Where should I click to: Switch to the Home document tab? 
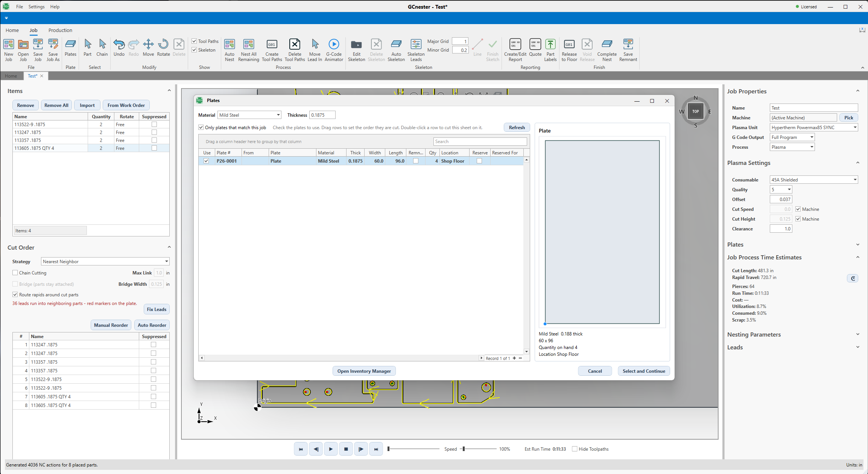(x=11, y=76)
